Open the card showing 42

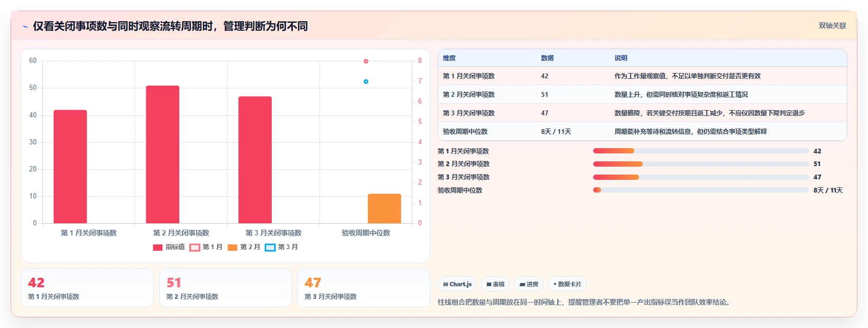87,288
